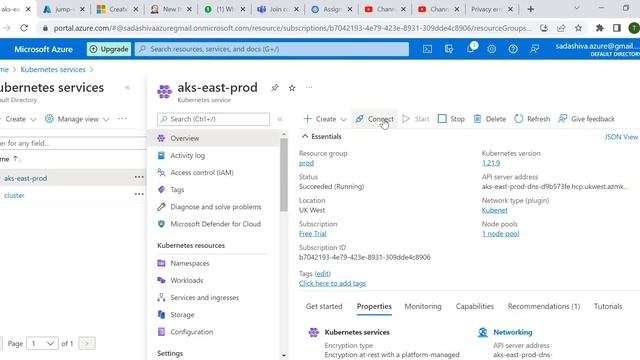Click Delete in the cluster toolbar
The height and width of the screenshot is (360, 640).
(489, 119)
